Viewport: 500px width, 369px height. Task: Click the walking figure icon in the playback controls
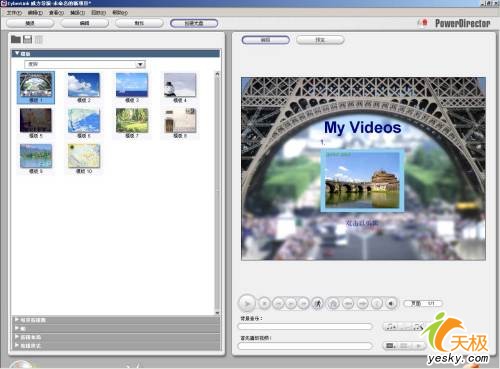318,303
